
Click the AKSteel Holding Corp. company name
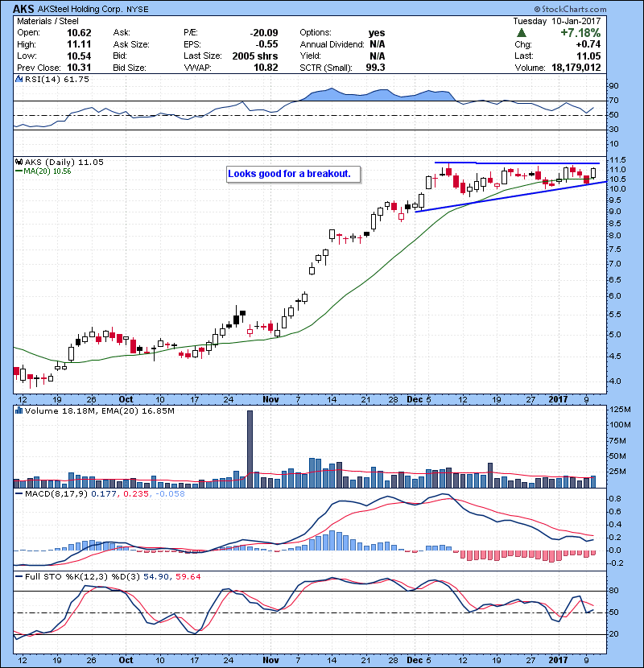[80, 9]
